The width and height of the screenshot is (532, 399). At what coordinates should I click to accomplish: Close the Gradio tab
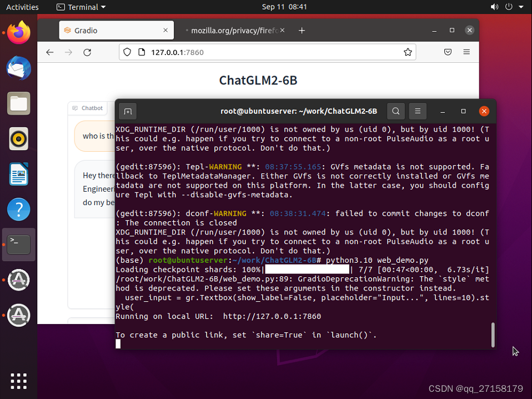point(165,30)
